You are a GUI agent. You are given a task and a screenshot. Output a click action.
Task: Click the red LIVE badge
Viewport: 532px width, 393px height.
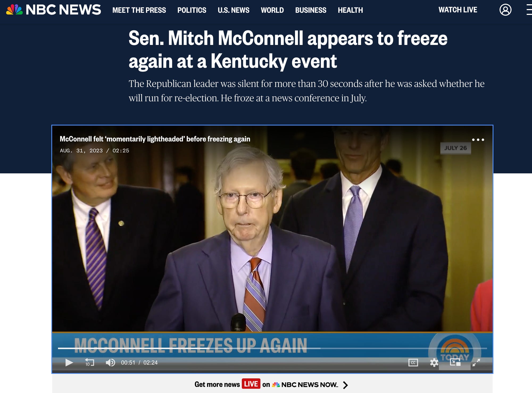pos(251,384)
